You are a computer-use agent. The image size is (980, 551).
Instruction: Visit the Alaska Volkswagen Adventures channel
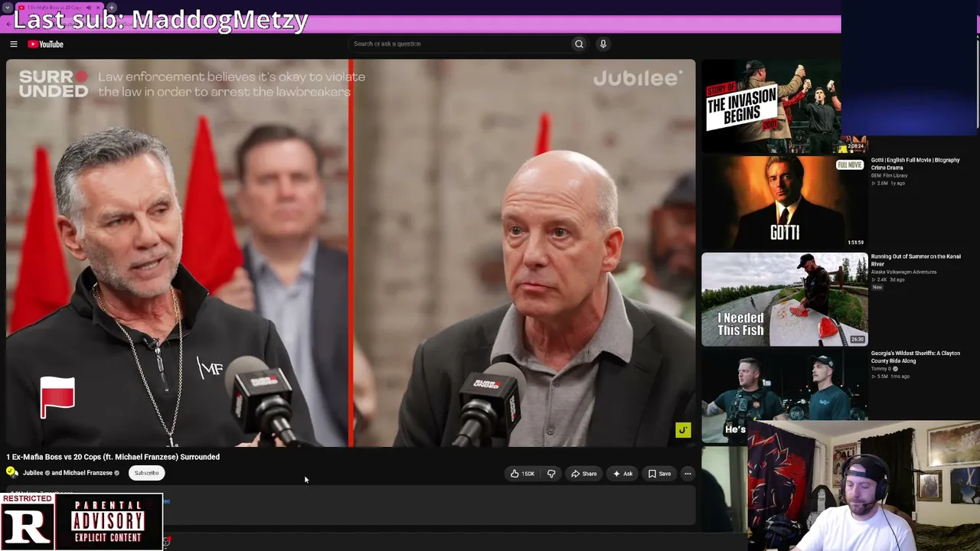tap(903, 272)
